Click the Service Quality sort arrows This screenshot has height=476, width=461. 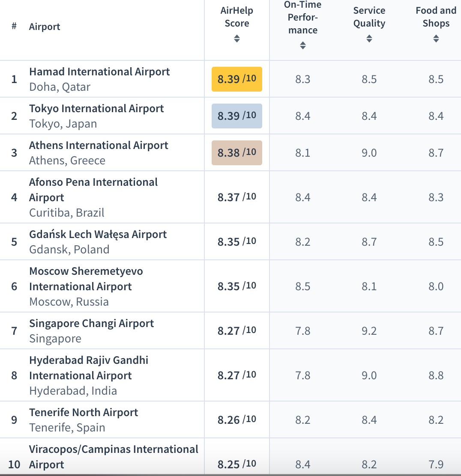pos(369,39)
